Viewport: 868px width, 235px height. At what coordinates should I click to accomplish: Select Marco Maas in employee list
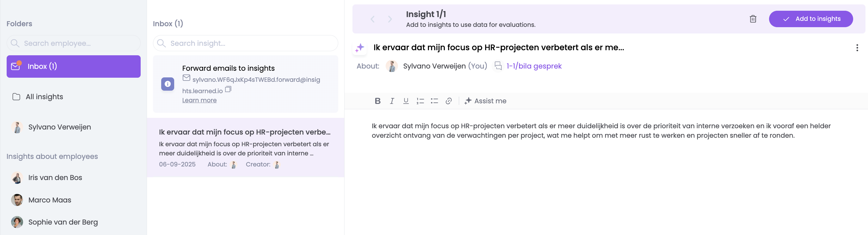point(50,200)
